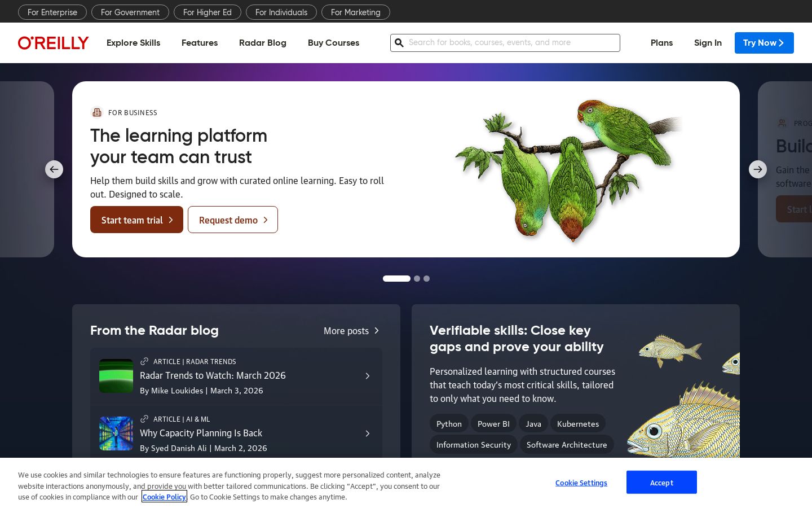Click the parrots illustration in the carousel

(x=568, y=170)
